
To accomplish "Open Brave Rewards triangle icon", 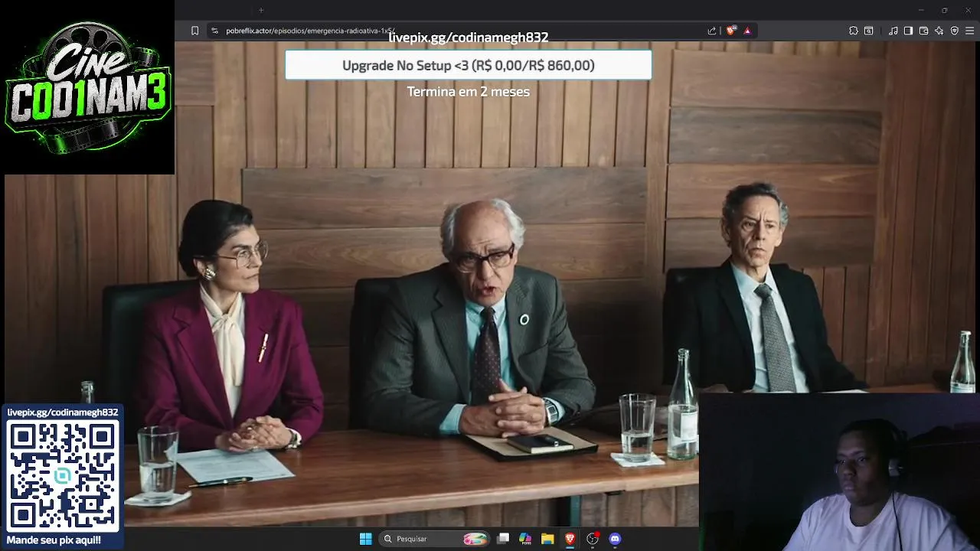I will [747, 31].
